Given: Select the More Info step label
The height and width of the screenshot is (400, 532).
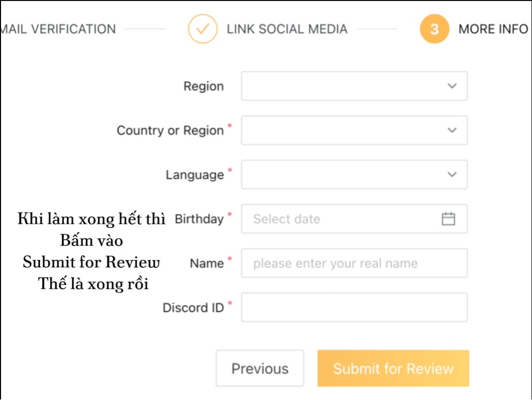Looking at the screenshot, I should click(x=493, y=29).
